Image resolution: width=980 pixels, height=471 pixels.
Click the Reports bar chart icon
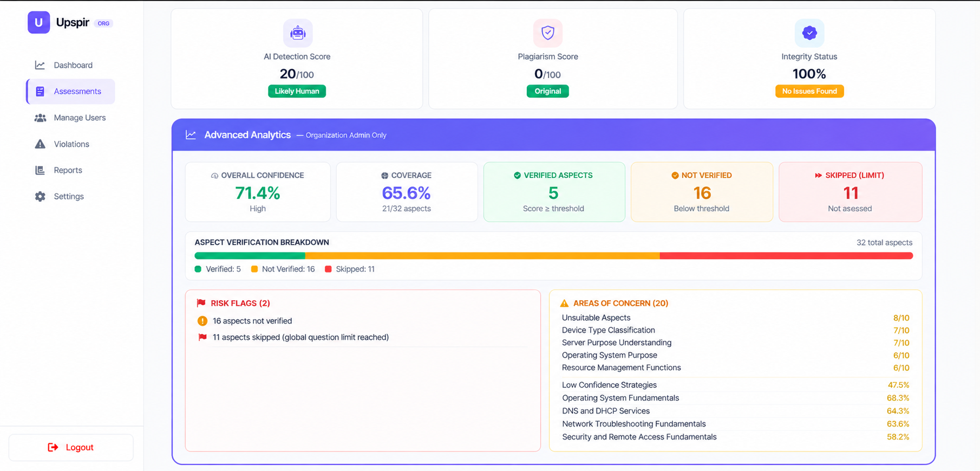40,170
